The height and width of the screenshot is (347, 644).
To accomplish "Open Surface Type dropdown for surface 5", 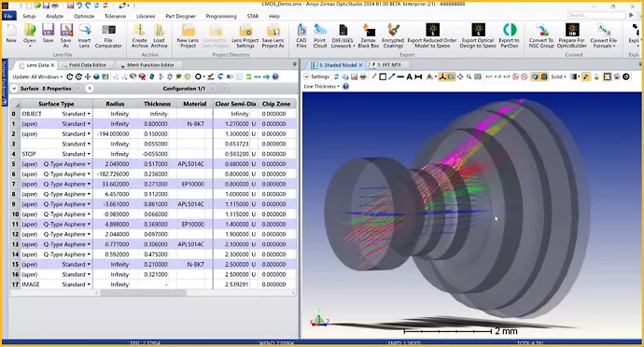I will click(89, 164).
